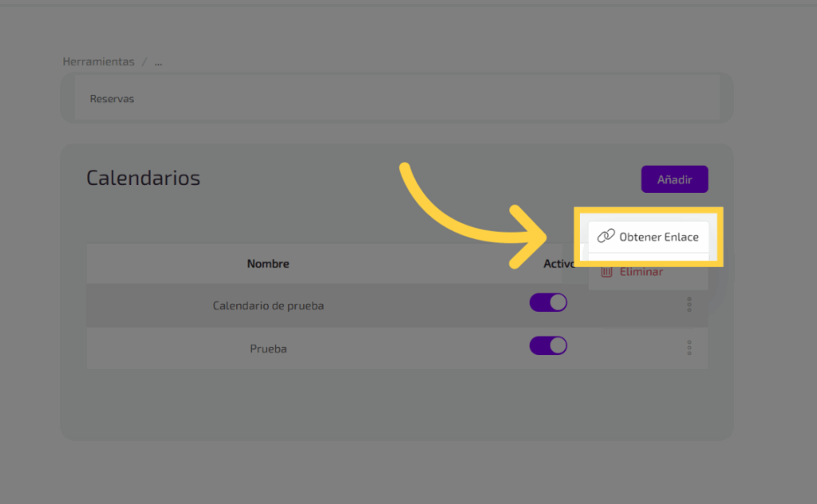Click the red trash can icon

tap(606, 272)
